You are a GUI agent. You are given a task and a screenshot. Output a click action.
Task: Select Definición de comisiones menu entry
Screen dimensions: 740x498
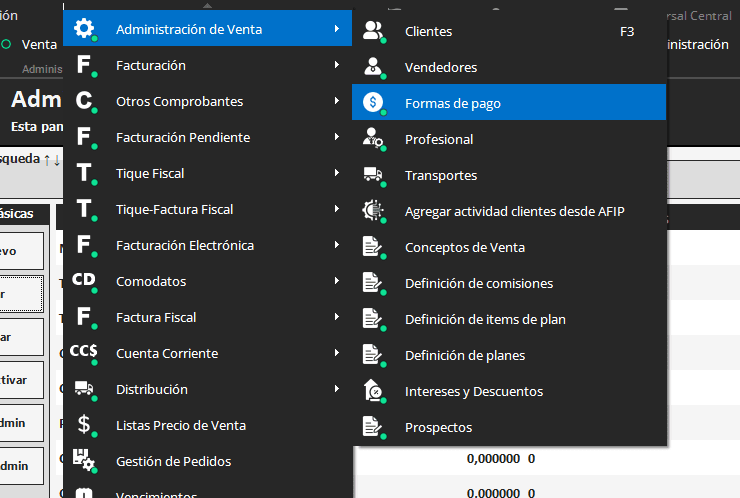coord(478,283)
